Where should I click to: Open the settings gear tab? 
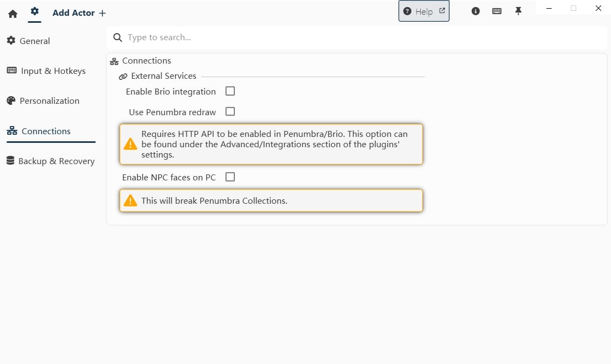(35, 11)
